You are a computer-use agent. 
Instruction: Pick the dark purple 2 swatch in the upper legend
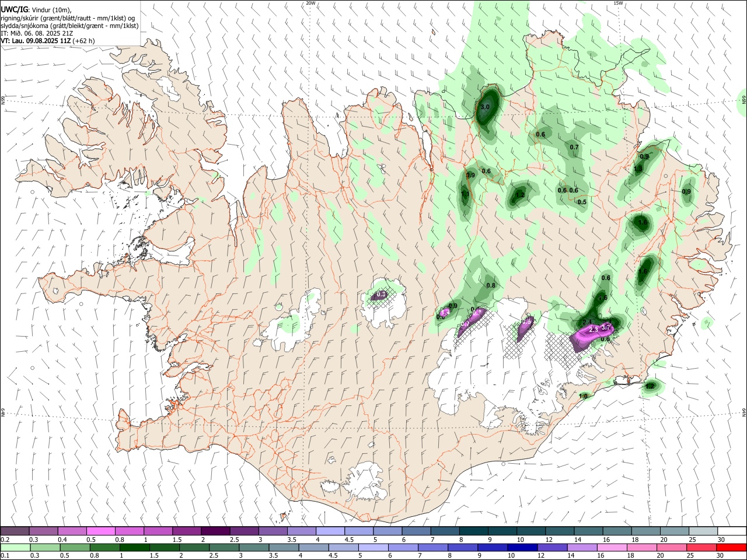[x=215, y=531]
